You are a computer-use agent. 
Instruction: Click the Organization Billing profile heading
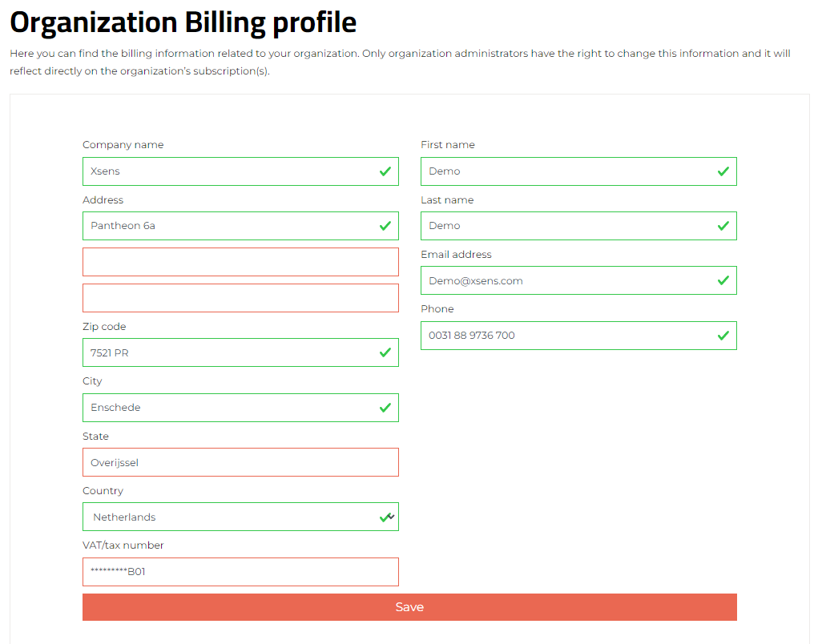183,22
